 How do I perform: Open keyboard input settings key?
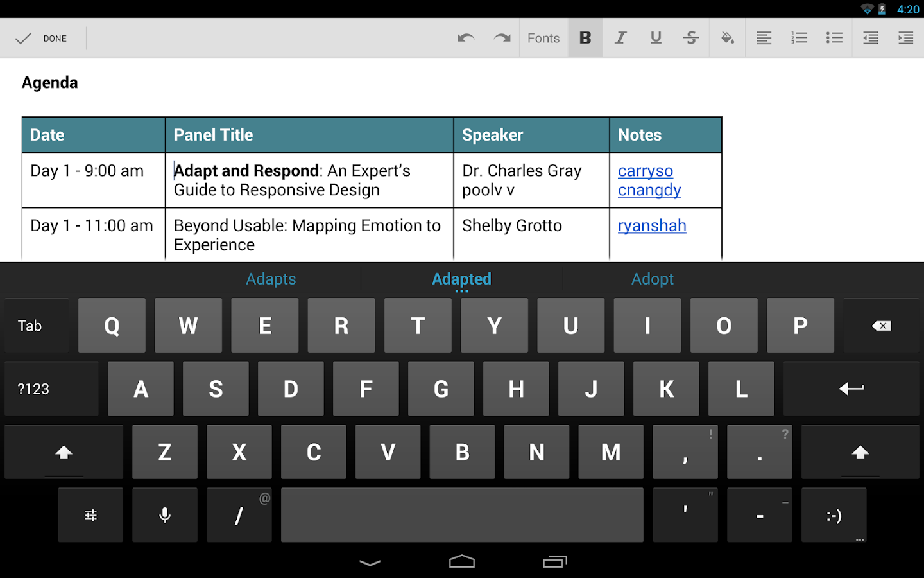90,514
